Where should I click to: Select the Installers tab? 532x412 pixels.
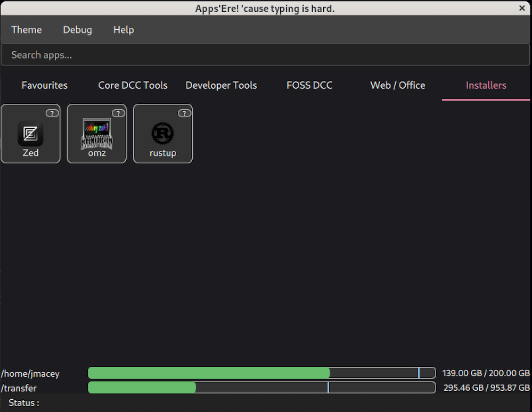tap(486, 85)
